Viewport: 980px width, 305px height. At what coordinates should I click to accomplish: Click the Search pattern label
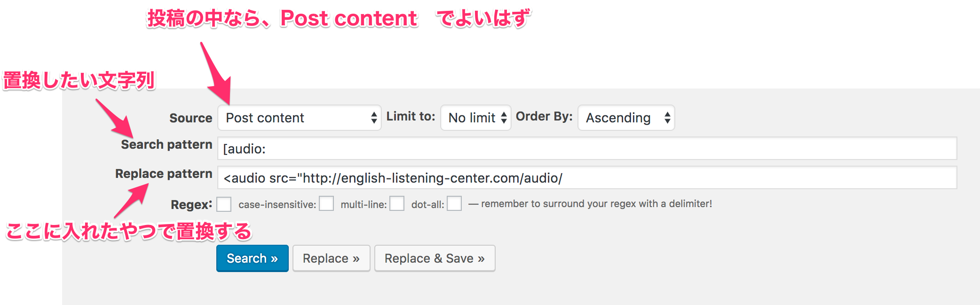[166, 144]
